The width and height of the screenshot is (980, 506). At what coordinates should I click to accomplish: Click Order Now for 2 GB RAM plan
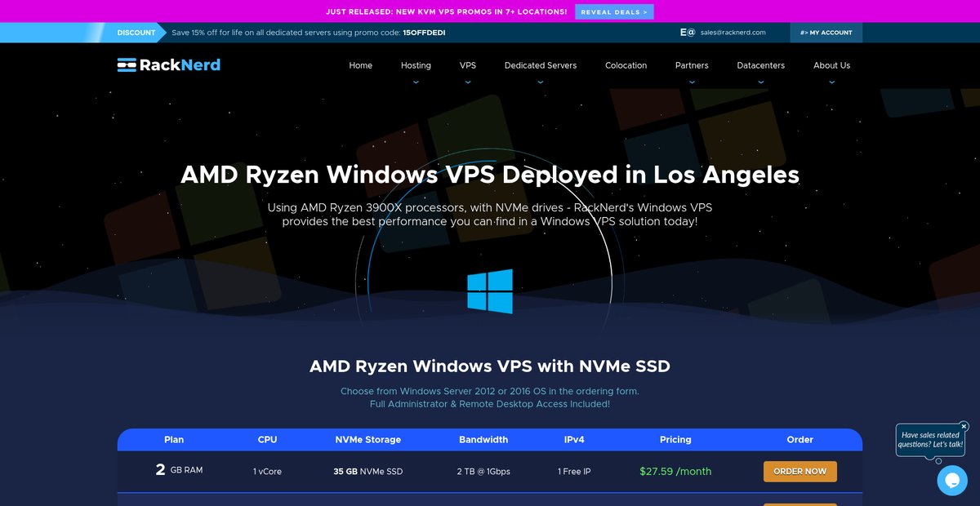800,472
